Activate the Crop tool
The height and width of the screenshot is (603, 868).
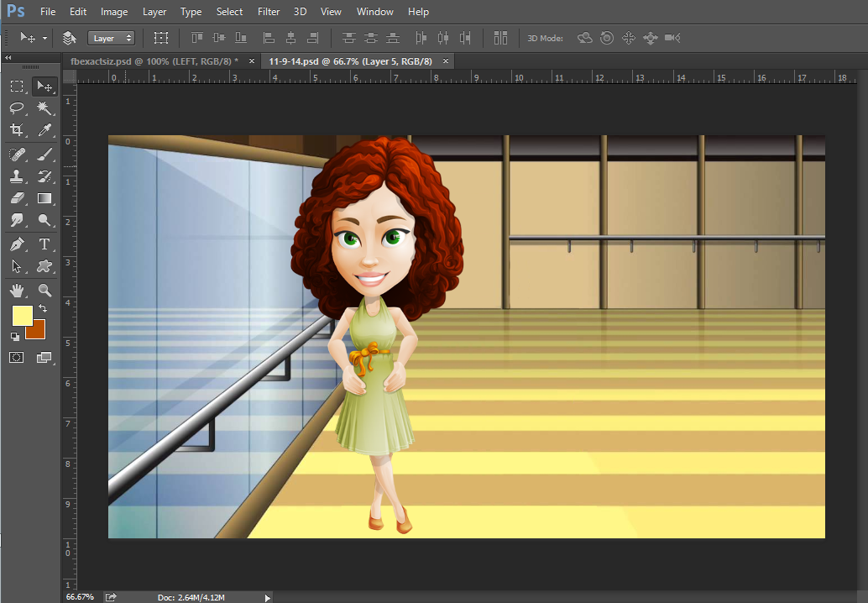pyautogui.click(x=17, y=130)
